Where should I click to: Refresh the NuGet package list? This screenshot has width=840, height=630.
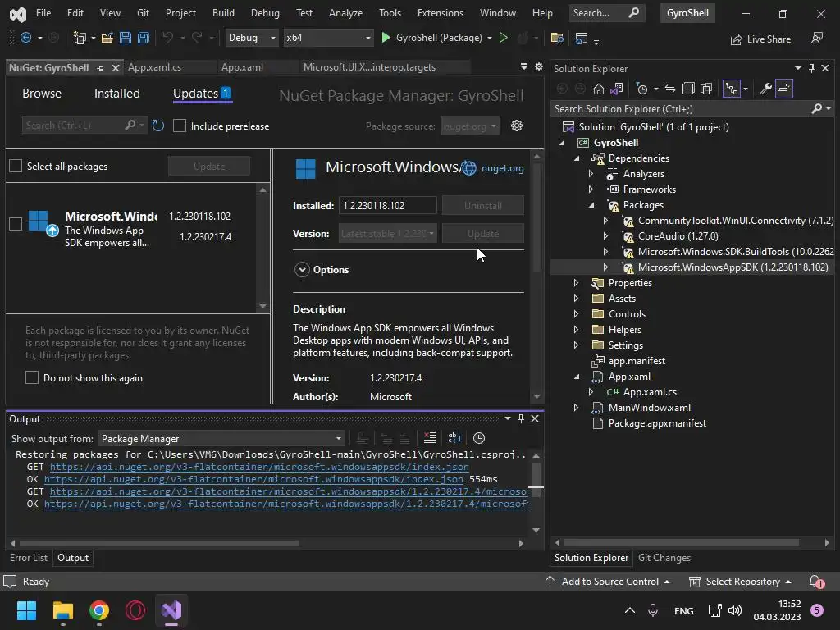158,126
